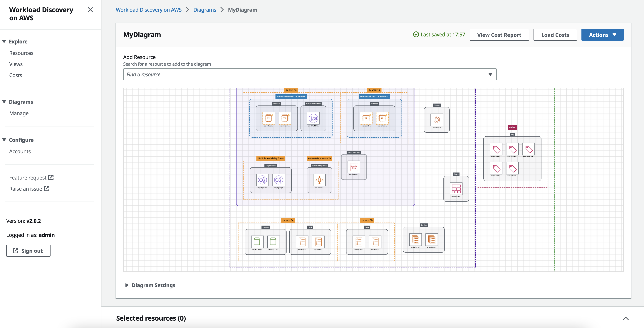Open the Manage diagrams menu item
The image size is (644, 328).
coord(19,113)
